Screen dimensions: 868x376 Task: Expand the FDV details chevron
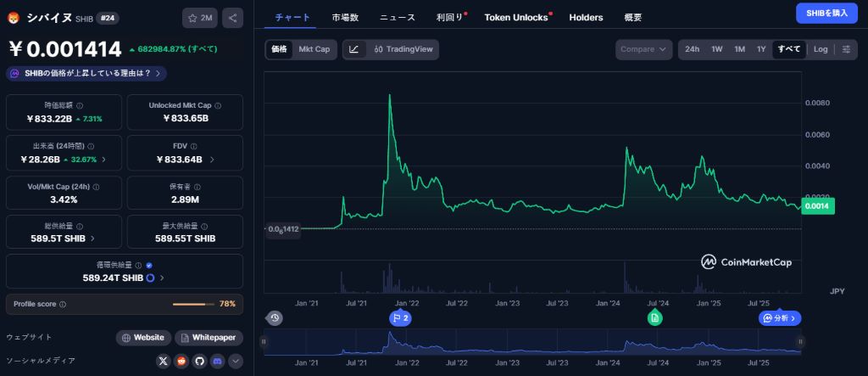tap(212, 159)
